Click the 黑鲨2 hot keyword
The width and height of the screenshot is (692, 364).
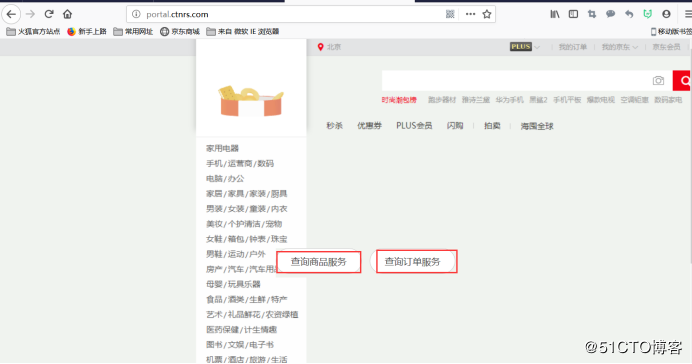(538, 100)
